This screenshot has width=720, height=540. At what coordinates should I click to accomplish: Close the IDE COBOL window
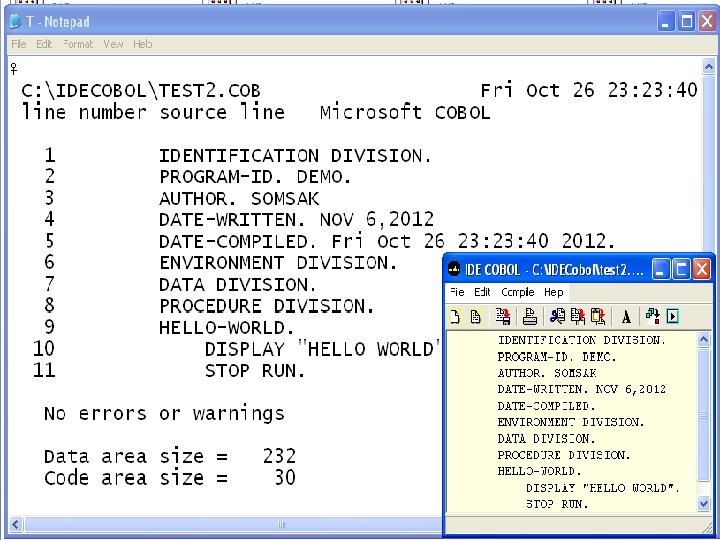tap(702, 269)
